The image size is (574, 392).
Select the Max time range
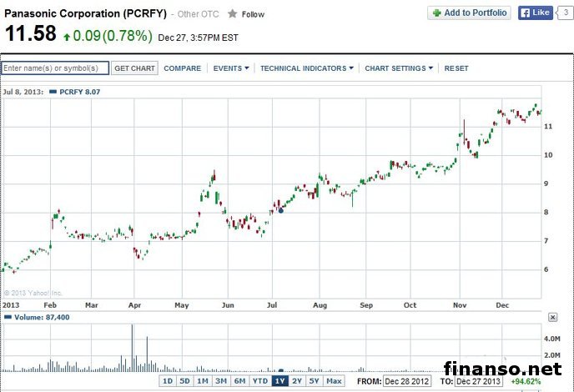click(x=334, y=381)
